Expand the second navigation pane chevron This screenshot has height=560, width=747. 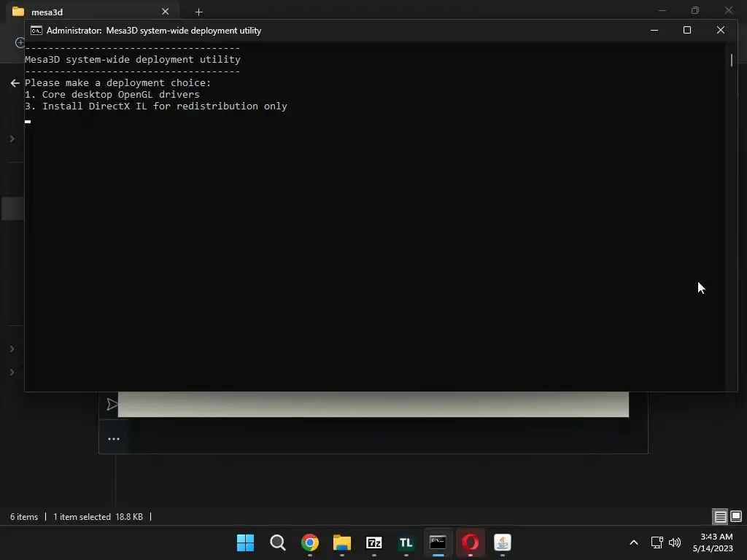(x=12, y=349)
